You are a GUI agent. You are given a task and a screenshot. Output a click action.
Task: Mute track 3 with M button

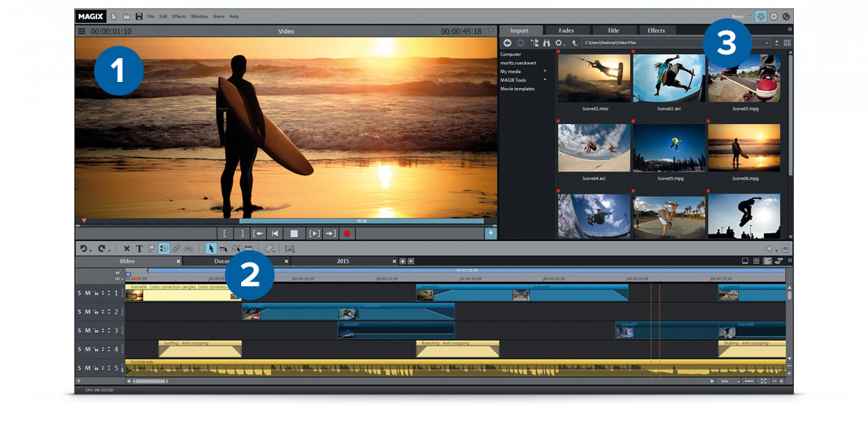pos(87,331)
